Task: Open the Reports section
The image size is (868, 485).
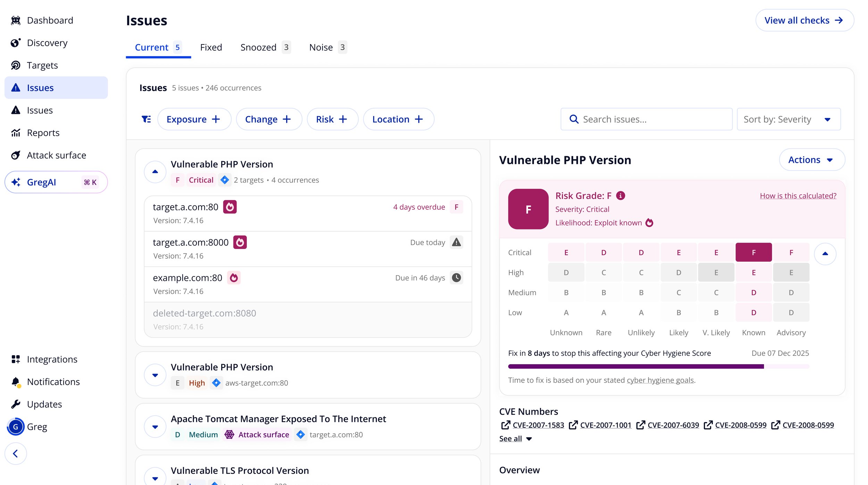Action: pos(43,132)
